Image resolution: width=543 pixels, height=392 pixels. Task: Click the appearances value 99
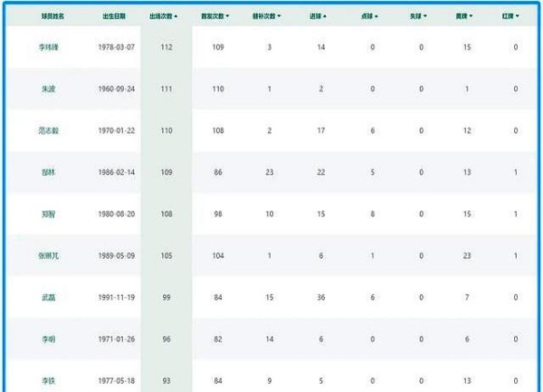167,298
